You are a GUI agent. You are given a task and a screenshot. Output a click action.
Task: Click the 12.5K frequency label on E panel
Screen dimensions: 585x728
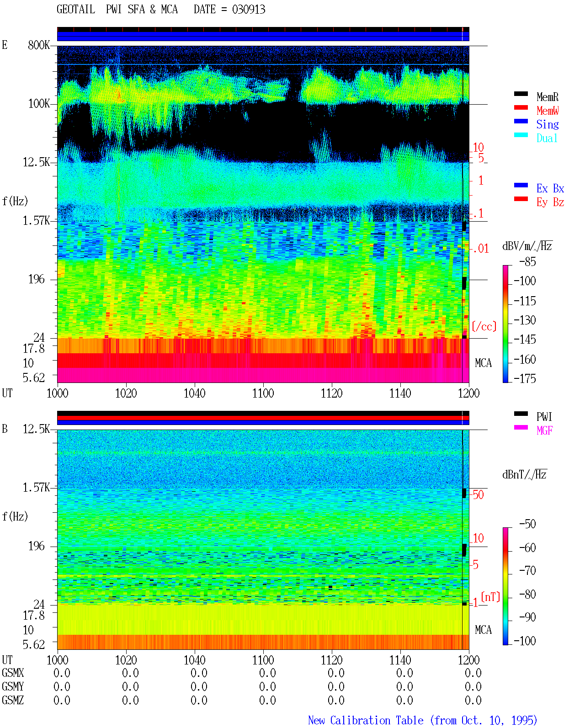coord(36,162)
